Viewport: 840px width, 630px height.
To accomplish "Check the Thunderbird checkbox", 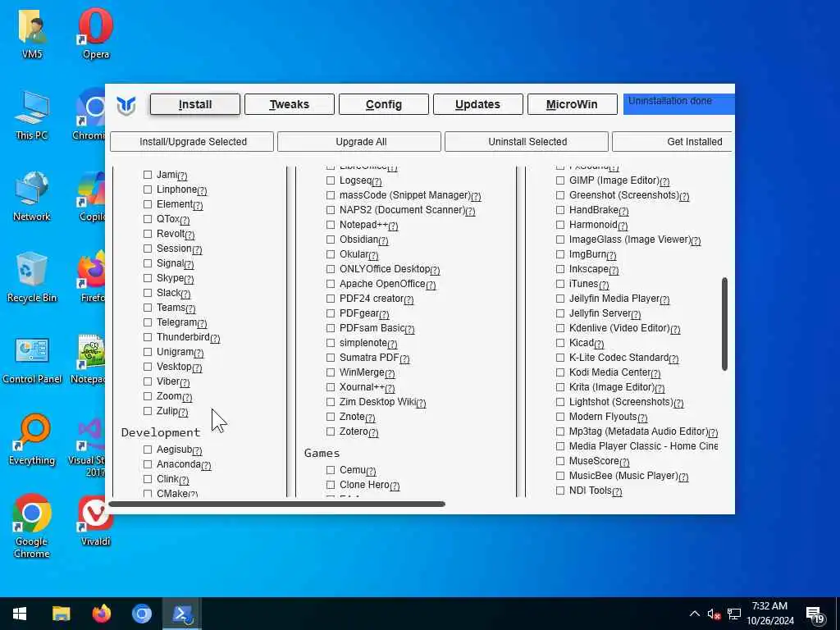I will pos(148,337).
